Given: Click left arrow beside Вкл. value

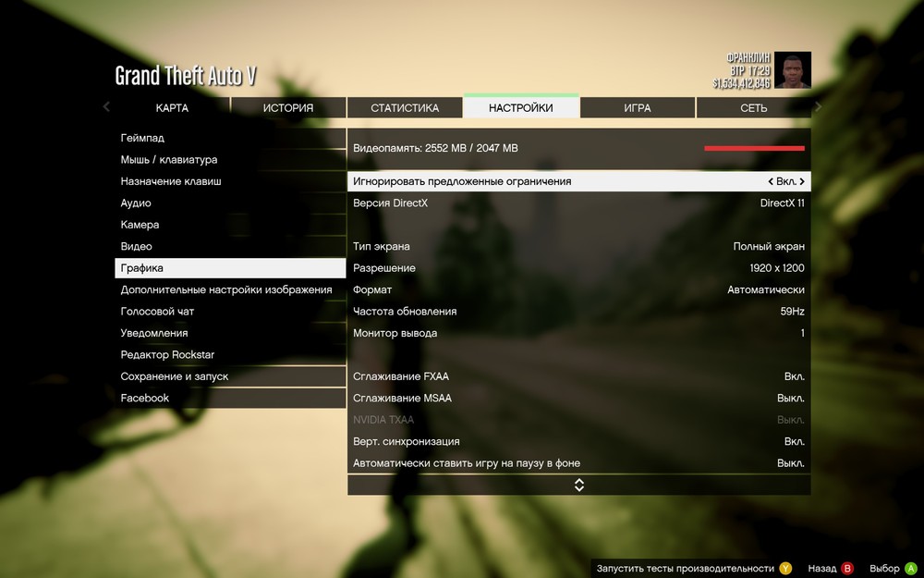Looking at the screenshot, I should click(x=771, y=181).
